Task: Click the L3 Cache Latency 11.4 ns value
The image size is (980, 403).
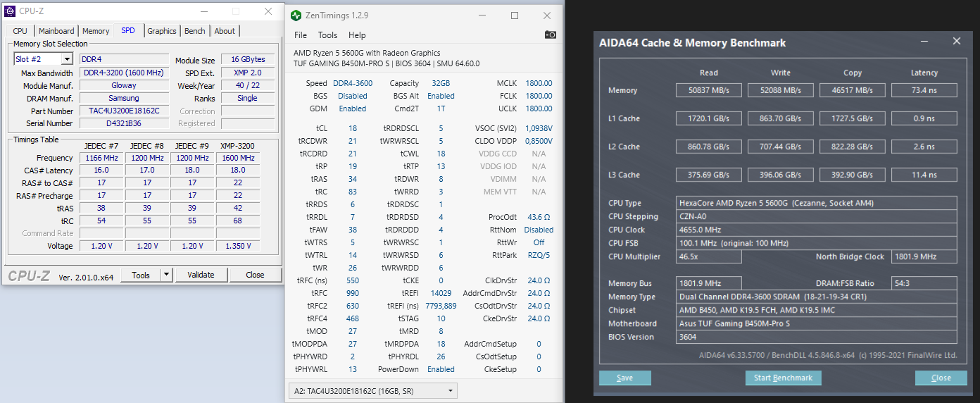Action: 924,175
